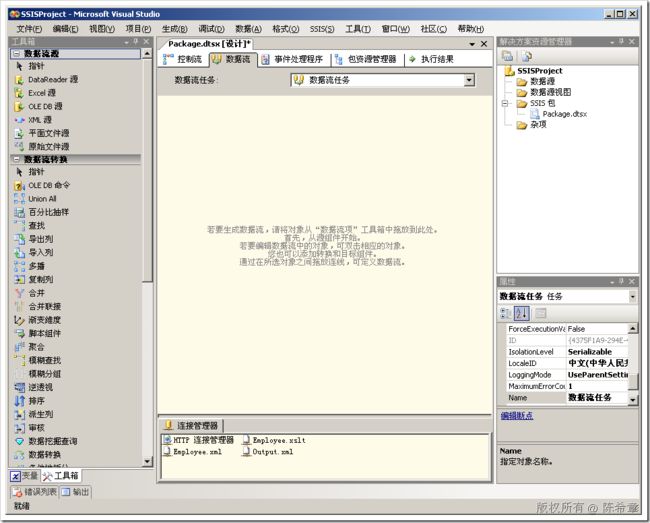Choose the OLE DB 命令 transformation icon

tap(19, 186)
